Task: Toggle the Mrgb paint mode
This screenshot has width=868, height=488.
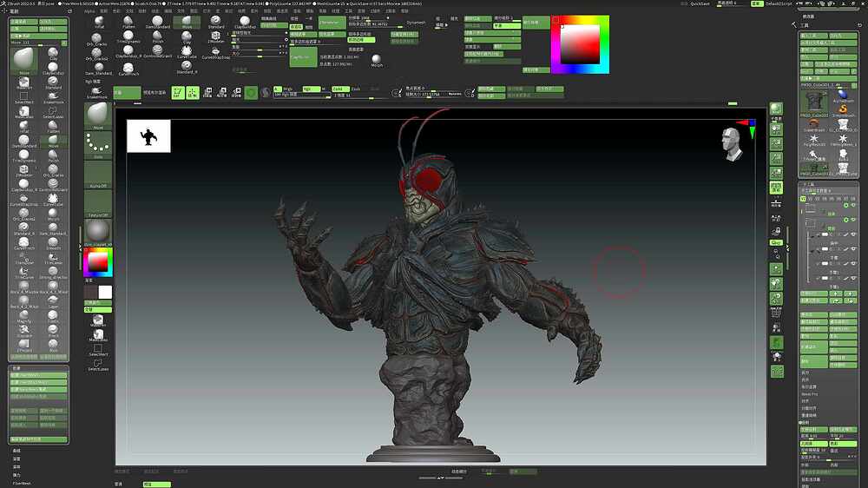Action: click(x=287, y=89)
